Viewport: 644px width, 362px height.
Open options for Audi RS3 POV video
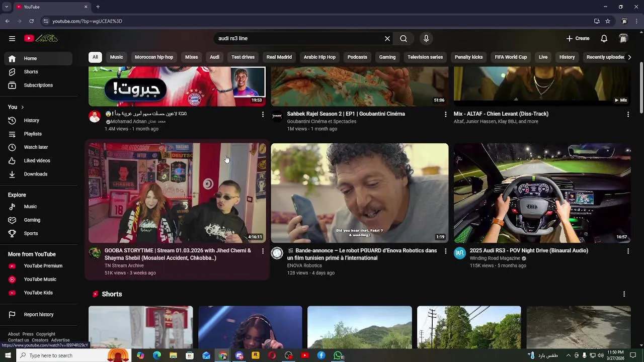tap(628, 251)
